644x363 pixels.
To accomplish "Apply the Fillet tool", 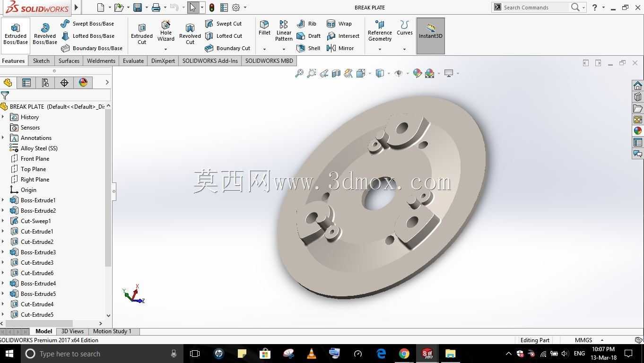I will (x=264, y=28).
